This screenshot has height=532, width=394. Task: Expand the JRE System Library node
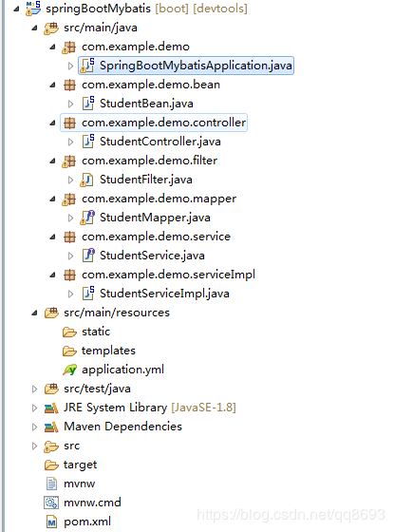[34, 408]
